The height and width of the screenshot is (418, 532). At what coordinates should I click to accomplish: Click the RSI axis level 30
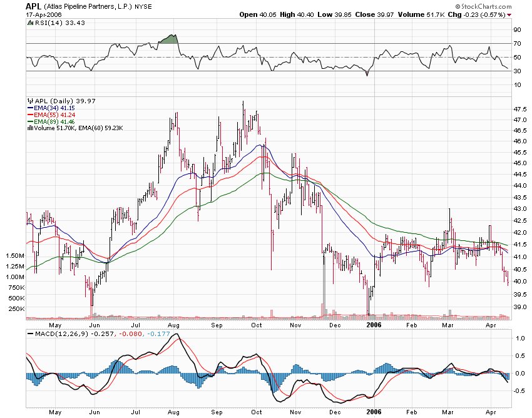pos(517,71)
